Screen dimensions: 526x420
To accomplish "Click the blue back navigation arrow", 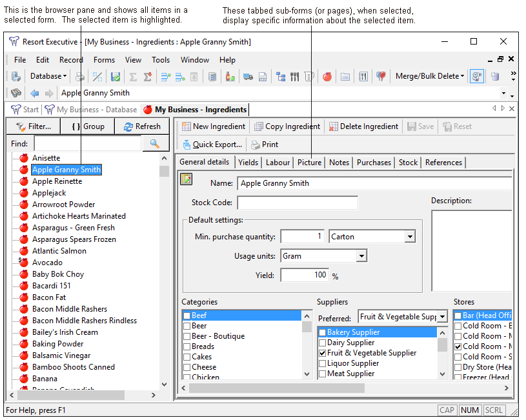I will [x=35, y=94].
